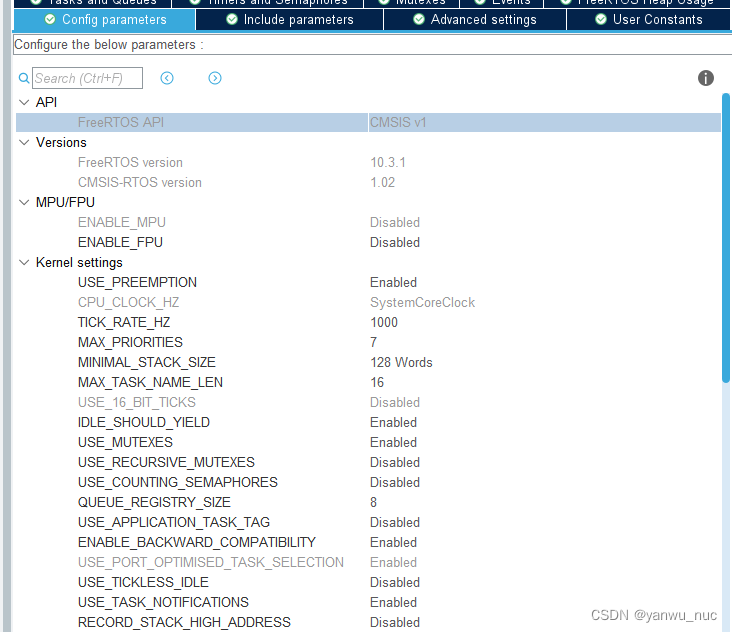This screenshot has width=732, height=632.
Task: Select the CMSIS-RTOS version row
Action: click(368, 183)
